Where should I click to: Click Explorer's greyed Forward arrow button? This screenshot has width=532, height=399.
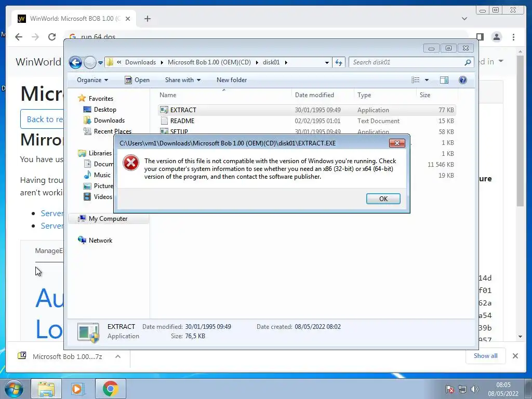(x=90, y=62)
